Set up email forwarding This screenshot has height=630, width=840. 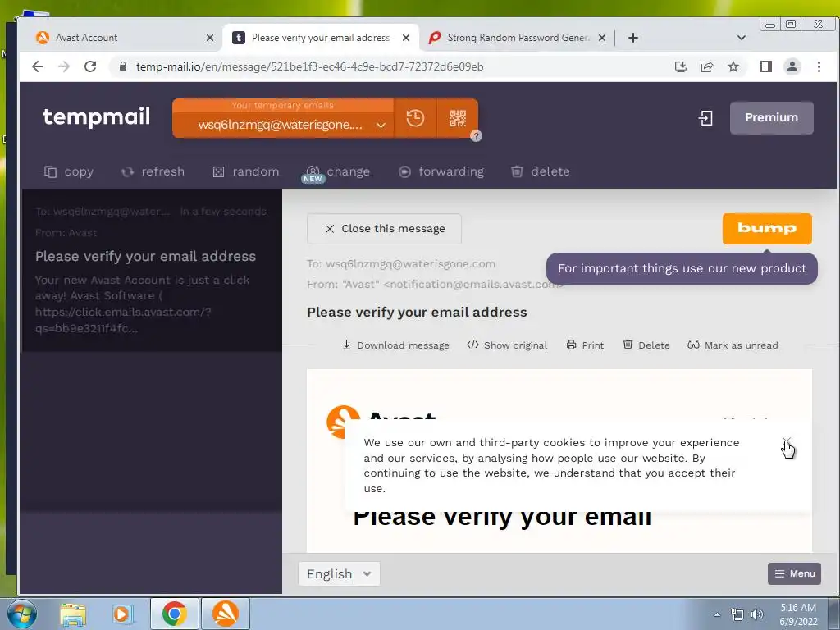[441, 171]
